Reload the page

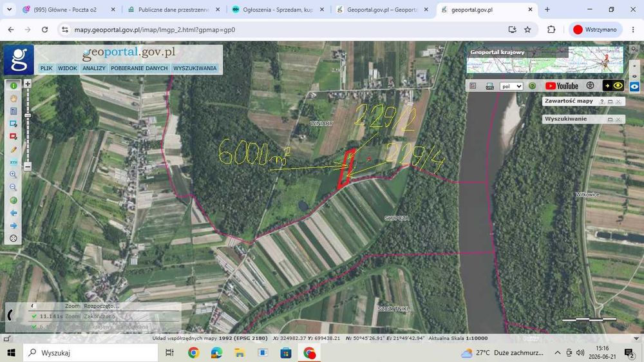(x=45, y=30)
